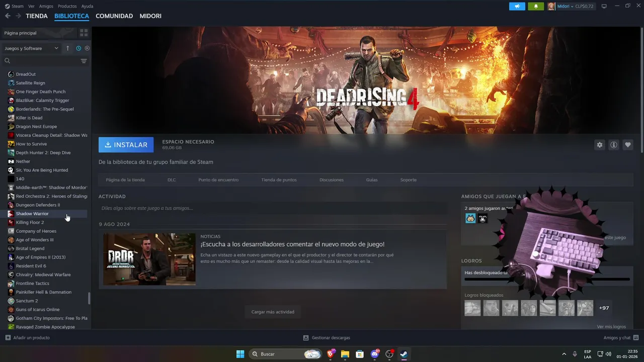The width and height of the screenshot is (644, 362).
Task: Switch library to collections grid view
Action: click(x=84, y=33)
